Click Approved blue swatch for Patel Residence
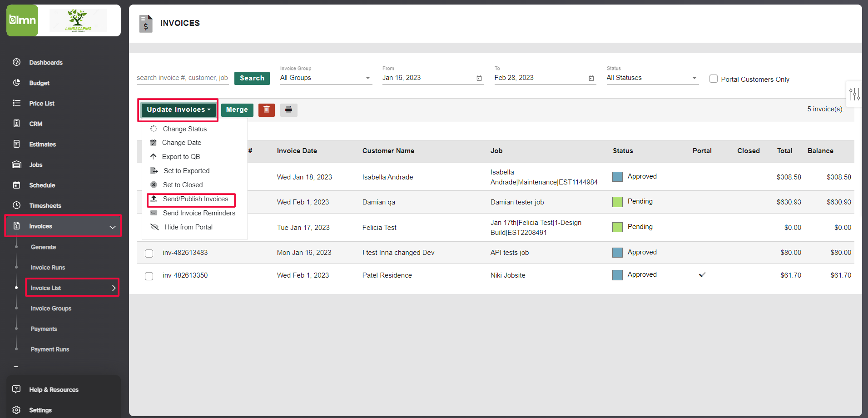The width and height of the screenshot is (868, 418). click(617, 275)
